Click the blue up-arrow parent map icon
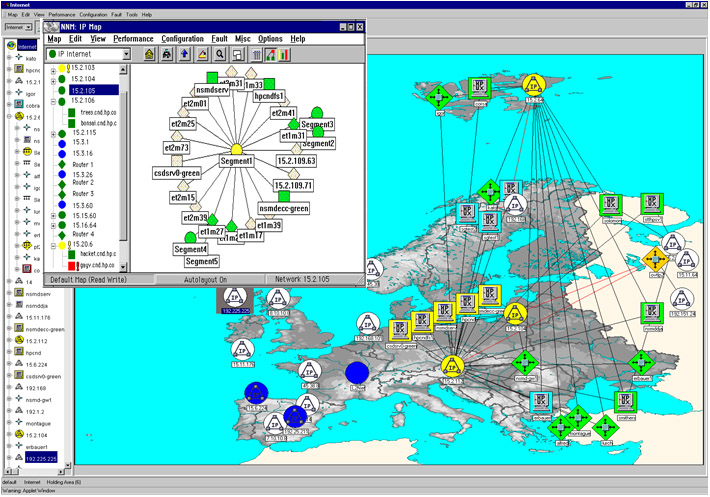Screen dimensions: 710x497 point(184,54)
